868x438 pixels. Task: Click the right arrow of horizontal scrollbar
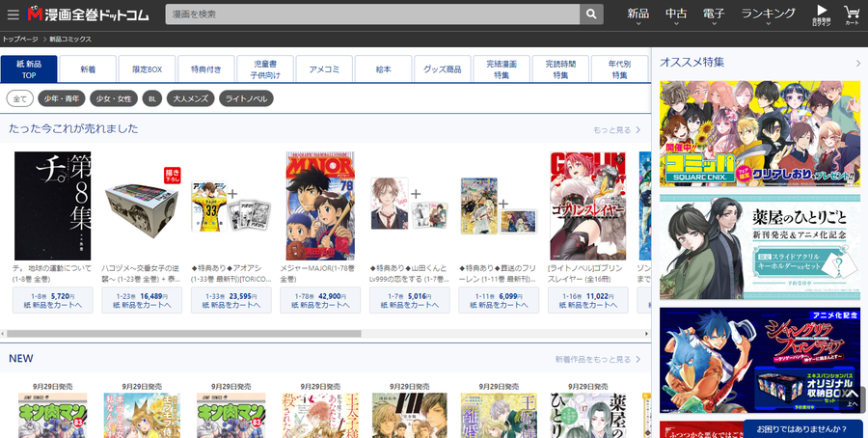pyautogui.click(x=646, y=334)
